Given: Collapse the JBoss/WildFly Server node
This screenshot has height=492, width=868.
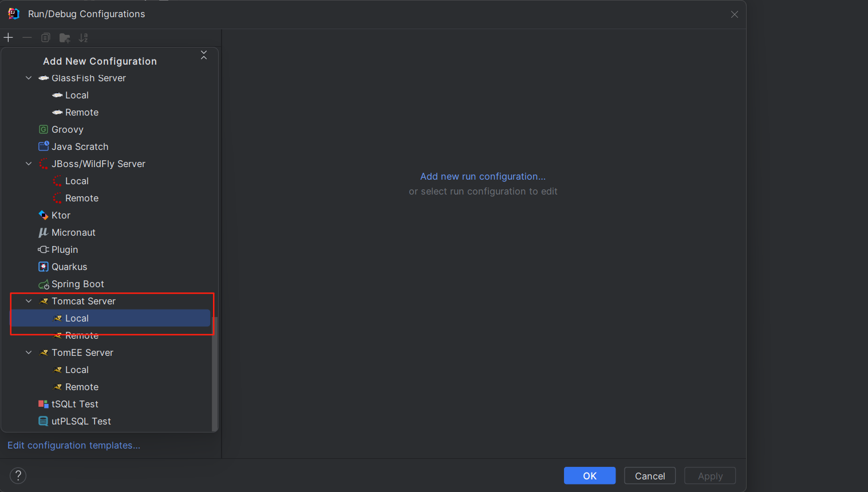Looking at the screenshot, I should coord(29,164).
